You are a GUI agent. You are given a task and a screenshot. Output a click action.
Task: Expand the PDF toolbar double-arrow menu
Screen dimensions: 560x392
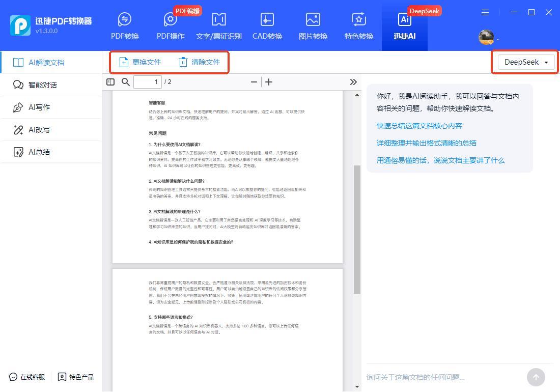tap(353, 82)
